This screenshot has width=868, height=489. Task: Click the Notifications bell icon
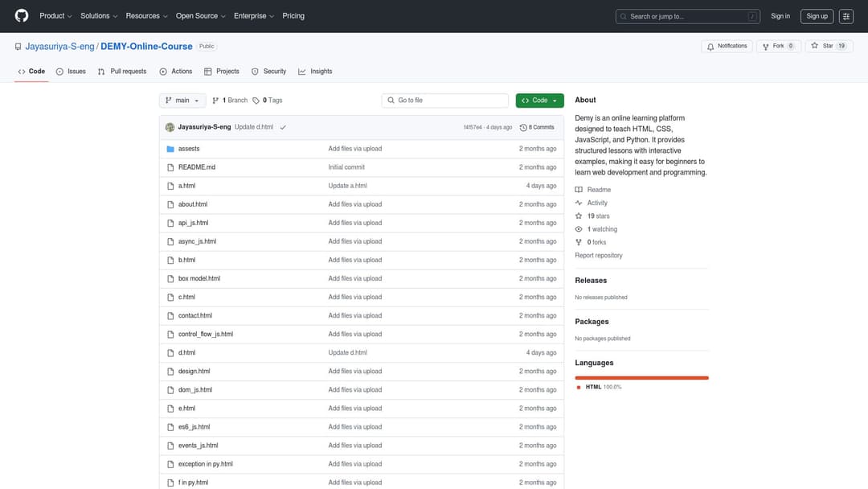[x=710, y=47]
